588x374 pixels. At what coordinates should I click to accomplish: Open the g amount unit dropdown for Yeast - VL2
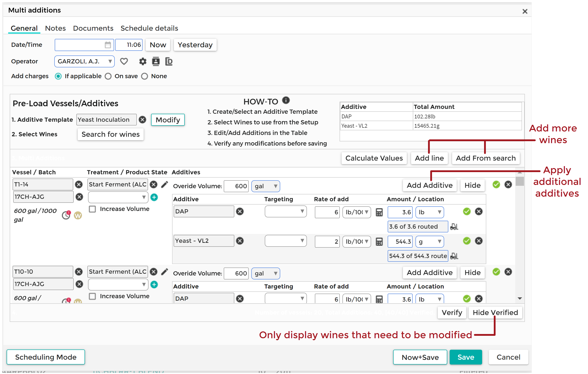(x=430, y=241)
